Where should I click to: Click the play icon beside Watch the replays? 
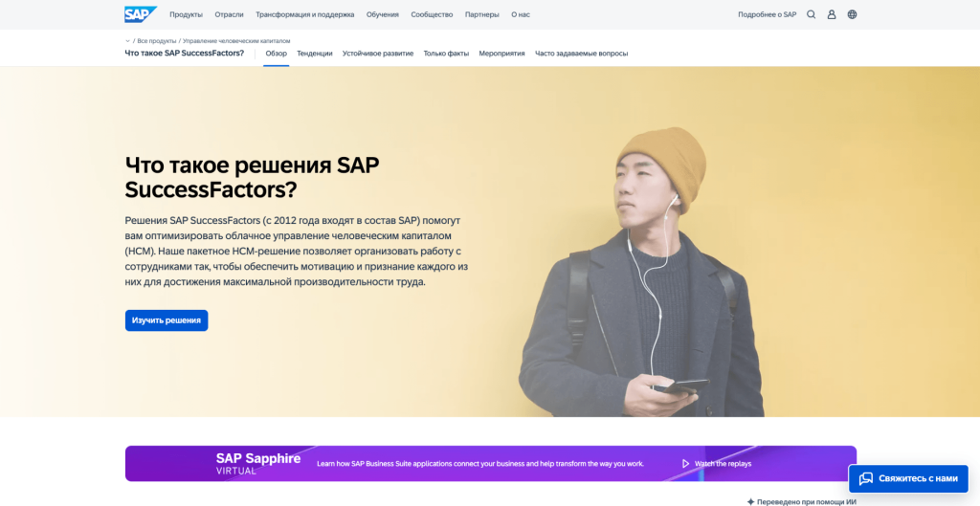[685, 464]
